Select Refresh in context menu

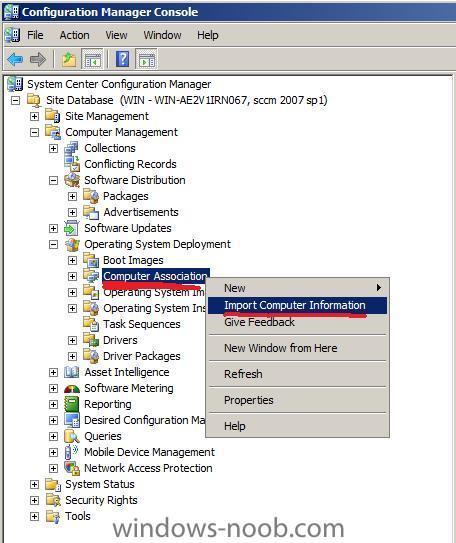297,374
